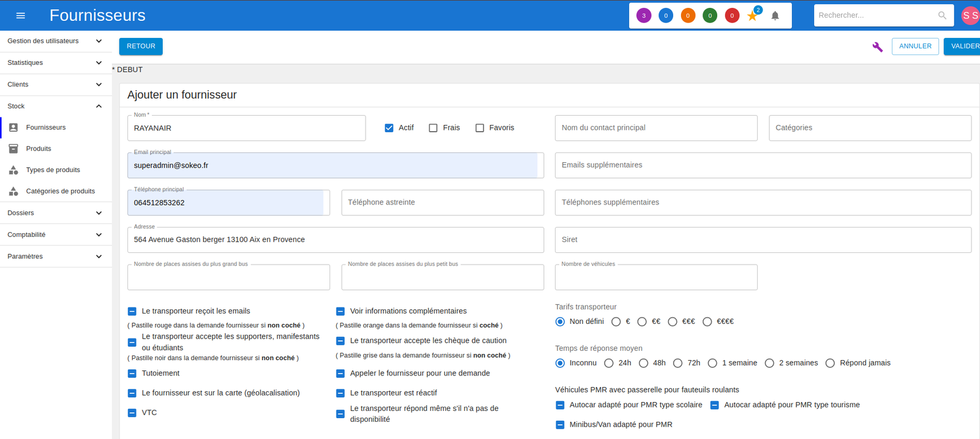This screenshot has height=439, width=980.
Task: Select the 48h response time radio
Action: tap(643, 363)
